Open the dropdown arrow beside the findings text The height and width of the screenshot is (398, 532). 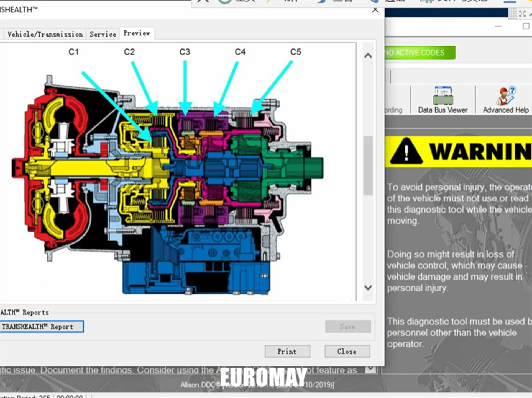point(371,369)
